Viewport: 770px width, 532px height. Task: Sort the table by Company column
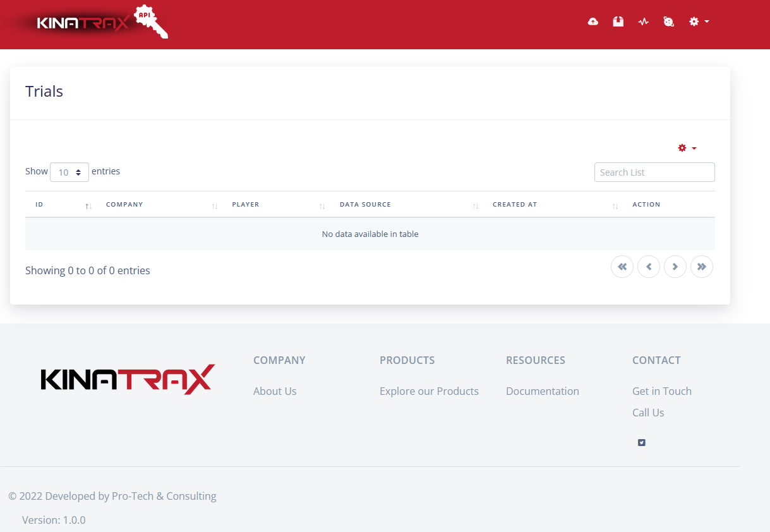pos(124,205)
